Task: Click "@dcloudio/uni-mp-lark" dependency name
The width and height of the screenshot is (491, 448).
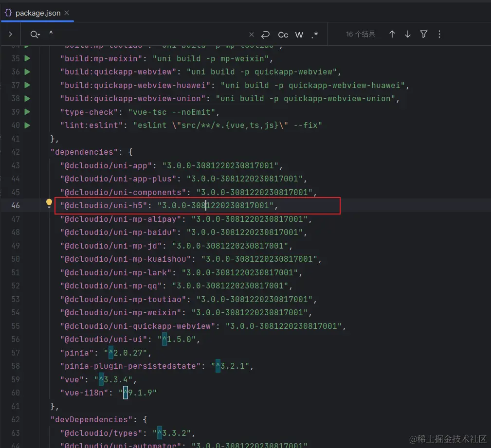Action: (x=116, y=273)
